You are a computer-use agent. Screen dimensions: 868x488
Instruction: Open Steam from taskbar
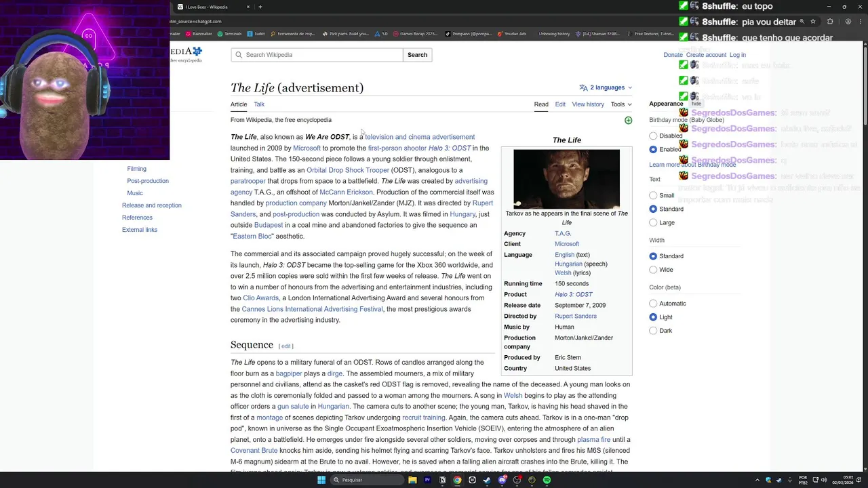(487, 480)
